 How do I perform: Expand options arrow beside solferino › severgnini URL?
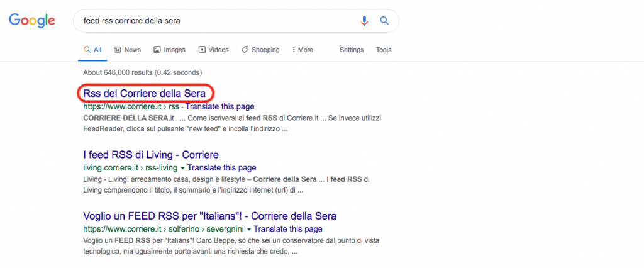tap(248, 229)
